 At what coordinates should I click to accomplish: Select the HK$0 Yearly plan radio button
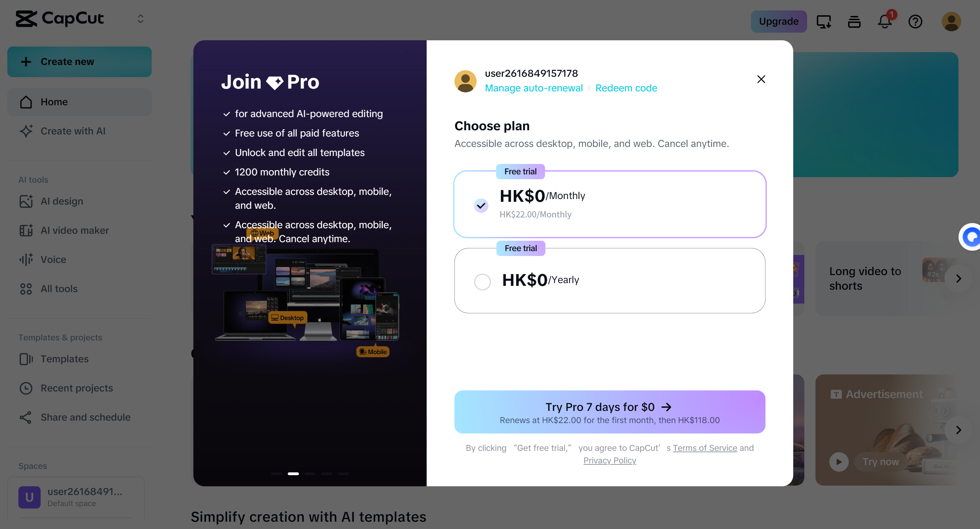(483, 282)
